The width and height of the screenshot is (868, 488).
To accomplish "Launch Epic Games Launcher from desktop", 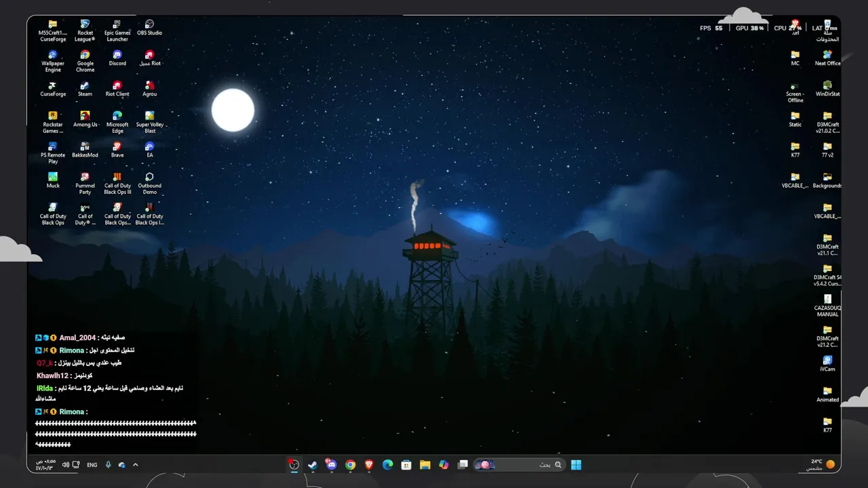I will click(x=117, y=30).
